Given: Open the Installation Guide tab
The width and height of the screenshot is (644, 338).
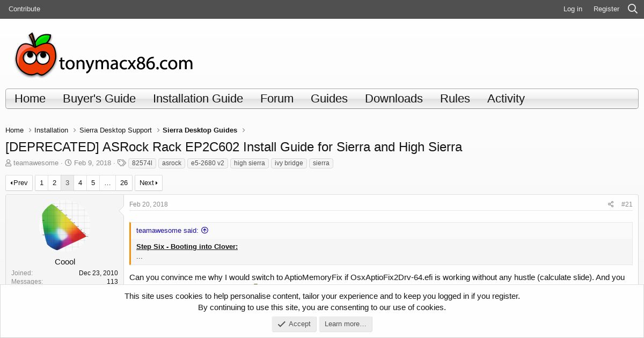Looking at the screenshot, I should point(198,99).
